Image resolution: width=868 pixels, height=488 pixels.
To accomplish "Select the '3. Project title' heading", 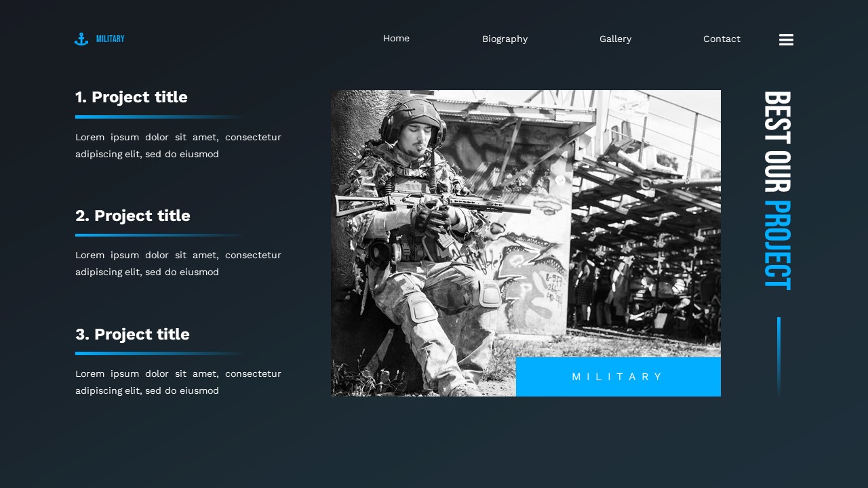I will [132, 334].
